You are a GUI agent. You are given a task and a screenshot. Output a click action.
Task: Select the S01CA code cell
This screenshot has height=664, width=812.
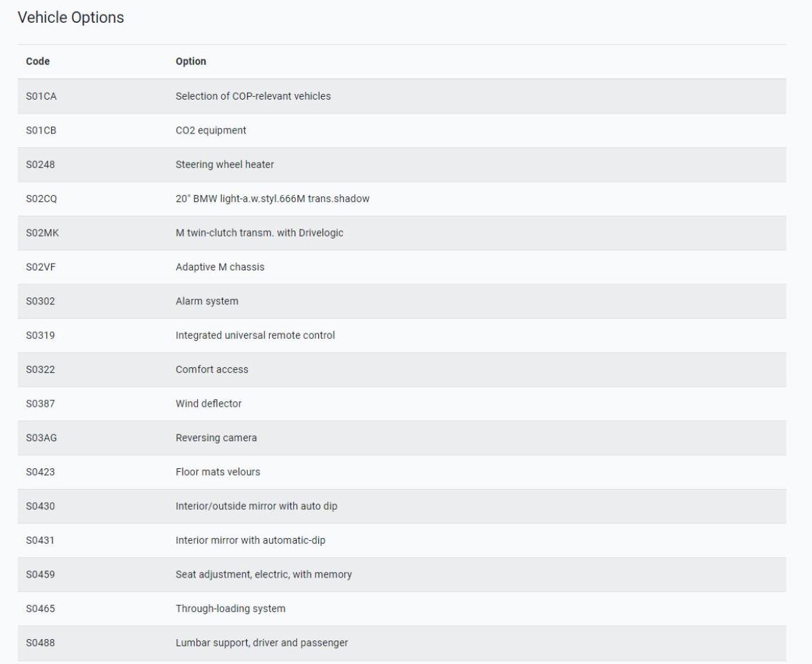41,96
